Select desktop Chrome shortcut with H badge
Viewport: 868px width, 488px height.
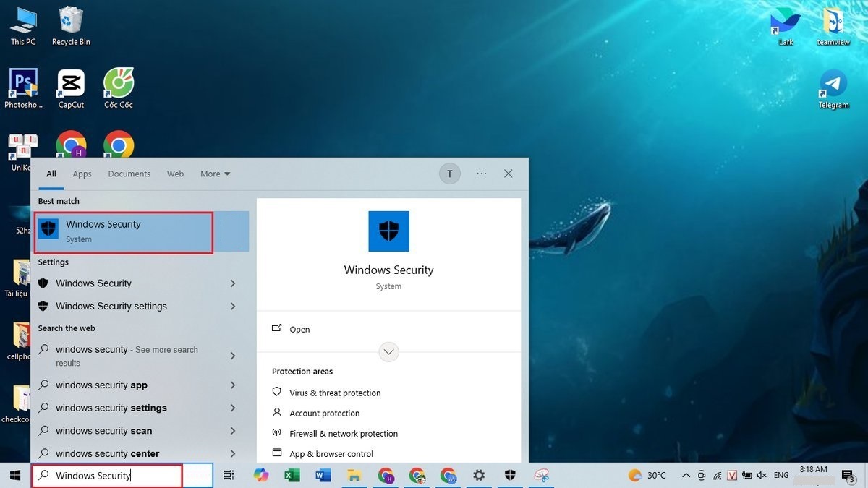point(71,145)
